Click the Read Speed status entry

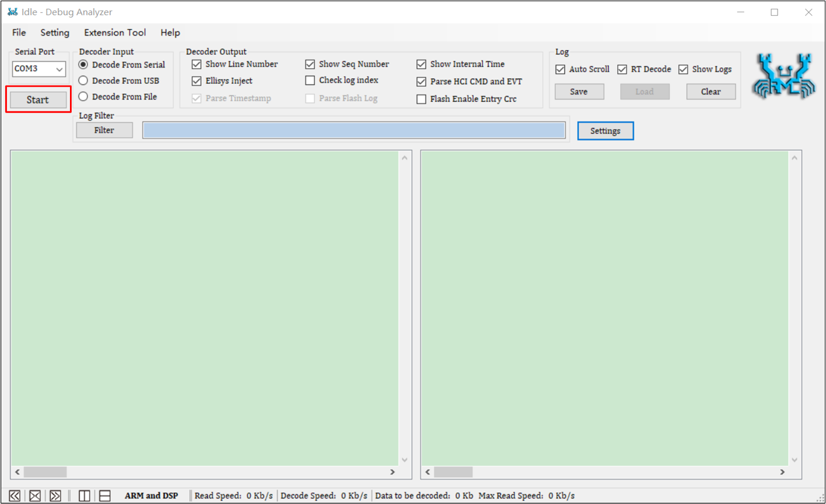234,496
